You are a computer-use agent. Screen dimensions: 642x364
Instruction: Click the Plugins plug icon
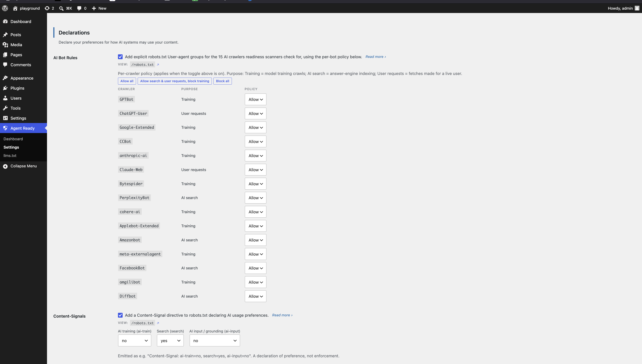pos(5,88)
